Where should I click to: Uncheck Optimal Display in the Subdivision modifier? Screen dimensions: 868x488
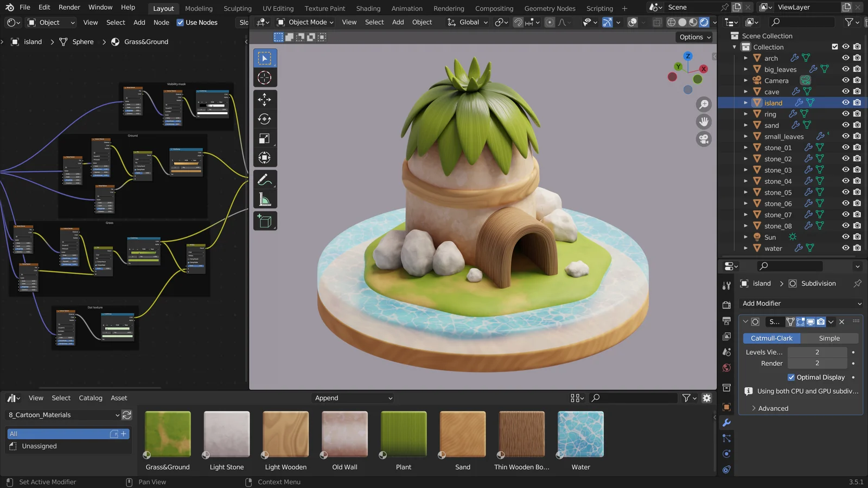coord(792,377)
